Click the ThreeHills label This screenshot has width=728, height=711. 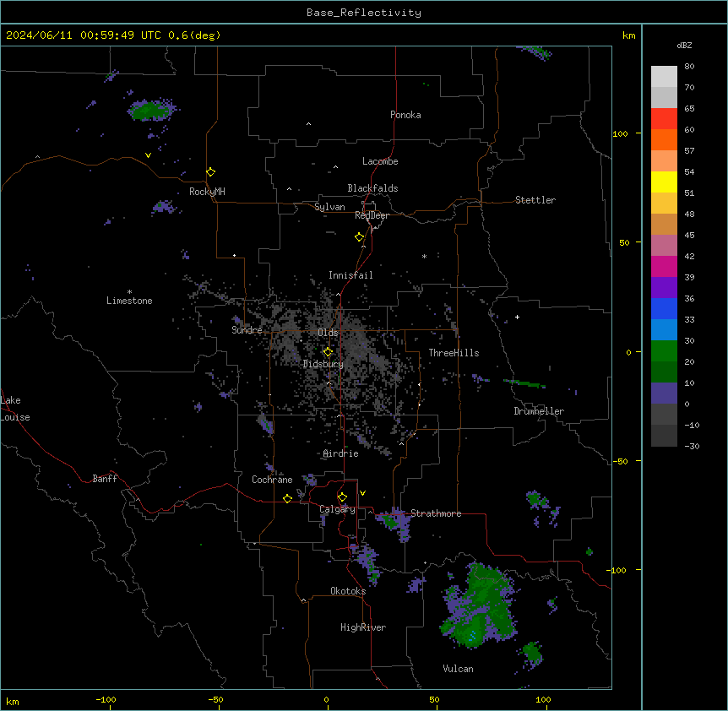454,353
